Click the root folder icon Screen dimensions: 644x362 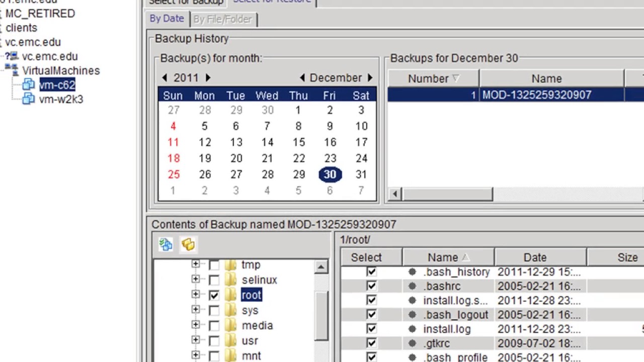pyautogui.click(x=231, y=295)
